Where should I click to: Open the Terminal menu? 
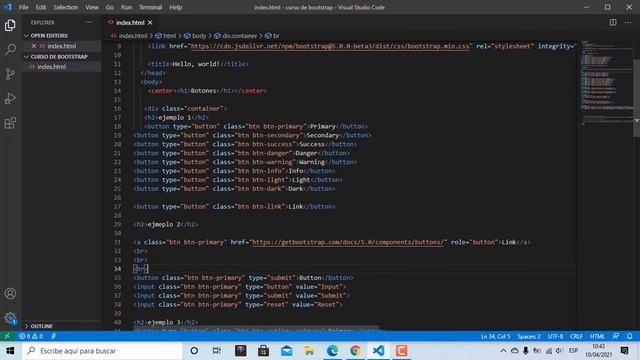(151, 7)
